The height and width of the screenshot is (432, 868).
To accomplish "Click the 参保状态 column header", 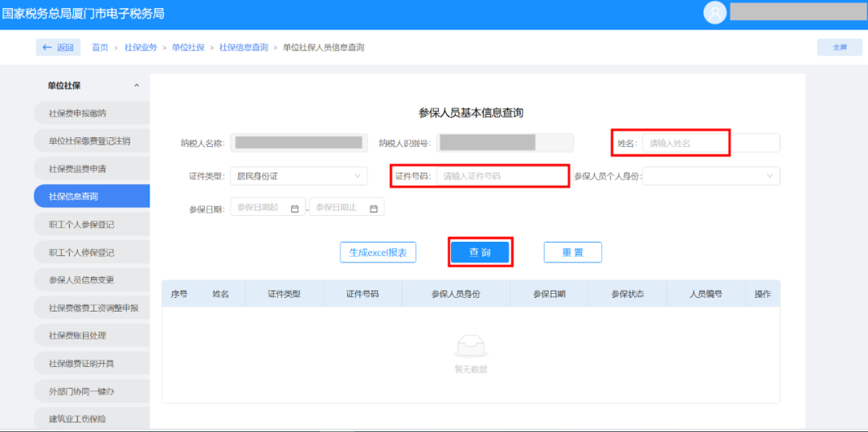I will (x=628, y=294).
